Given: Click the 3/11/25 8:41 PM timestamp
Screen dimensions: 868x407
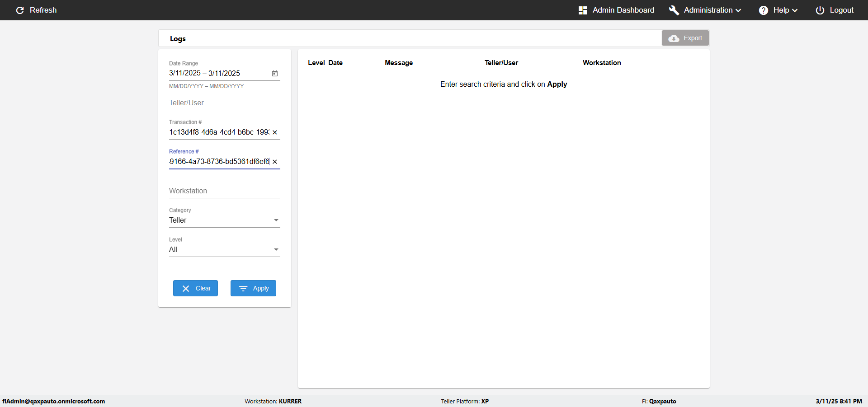Looking at the screenshot, I should click(x=839, y=401).
